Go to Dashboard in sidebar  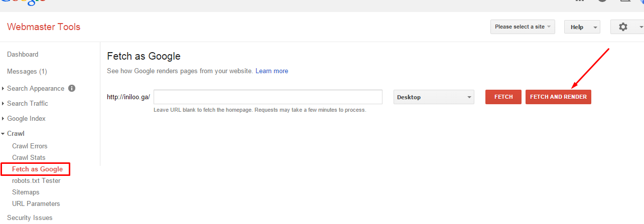pyautogui.click(x=23, y=55)
